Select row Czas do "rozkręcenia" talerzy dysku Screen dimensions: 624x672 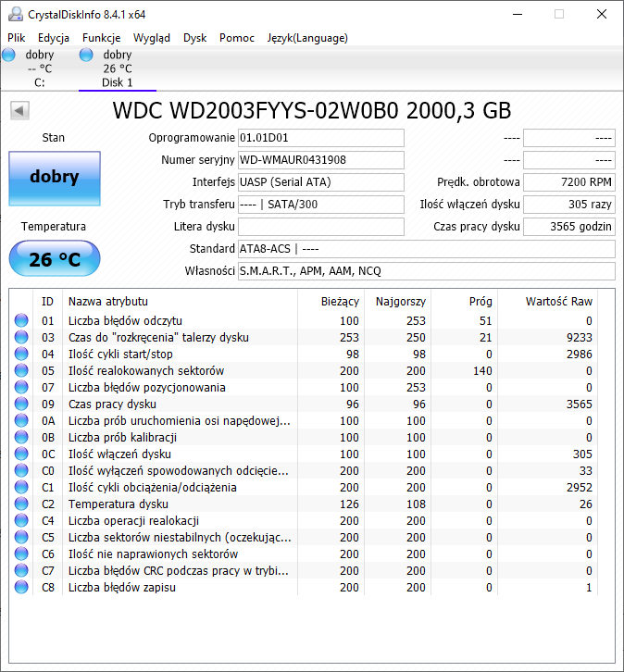pyautogui.click(x=303, y=337)
